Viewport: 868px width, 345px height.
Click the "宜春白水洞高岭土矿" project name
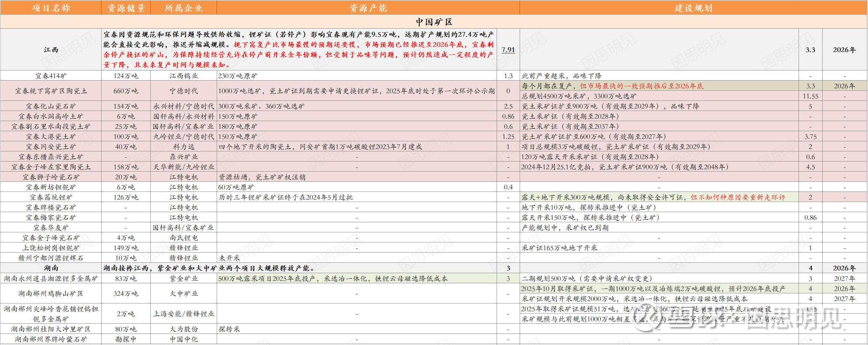tap(51, 116)
